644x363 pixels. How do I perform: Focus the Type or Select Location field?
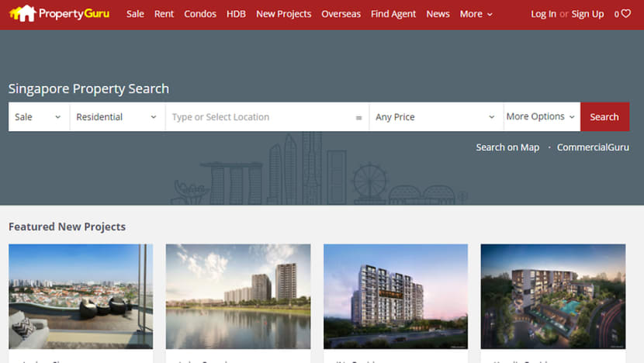[x=268, y=117]
